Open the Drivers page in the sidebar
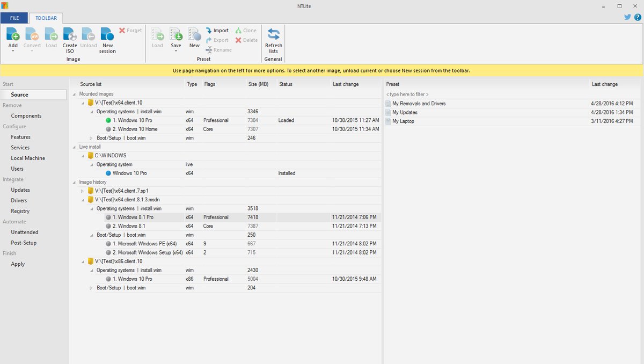The height and width of the screenshot is (364, 644). [20, 200]
